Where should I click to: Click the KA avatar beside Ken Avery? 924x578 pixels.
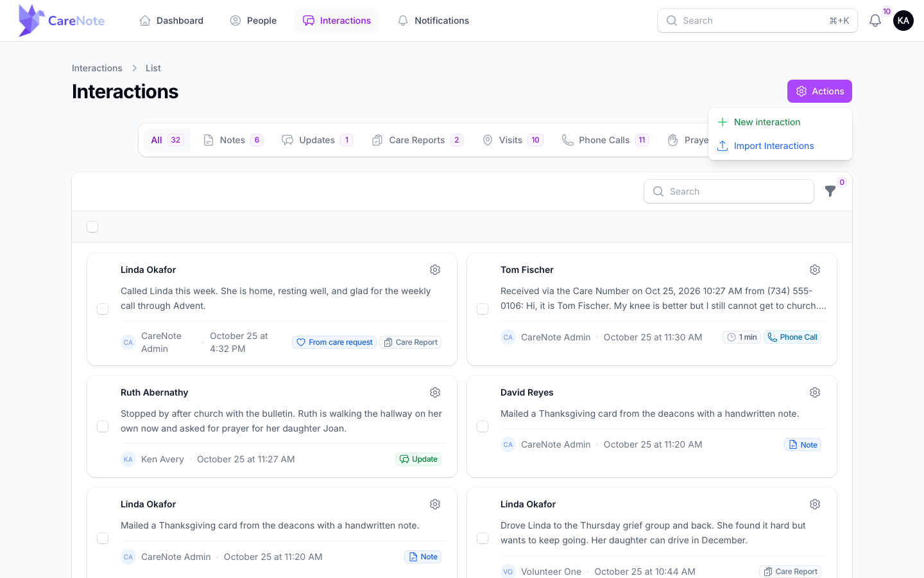pos(128,459)
